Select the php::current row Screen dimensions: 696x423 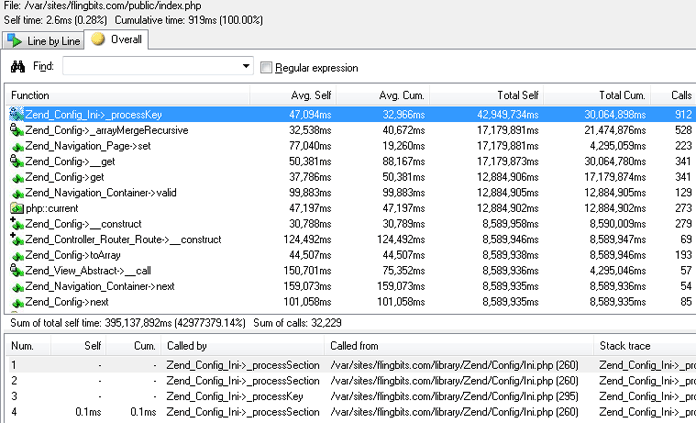351,208
